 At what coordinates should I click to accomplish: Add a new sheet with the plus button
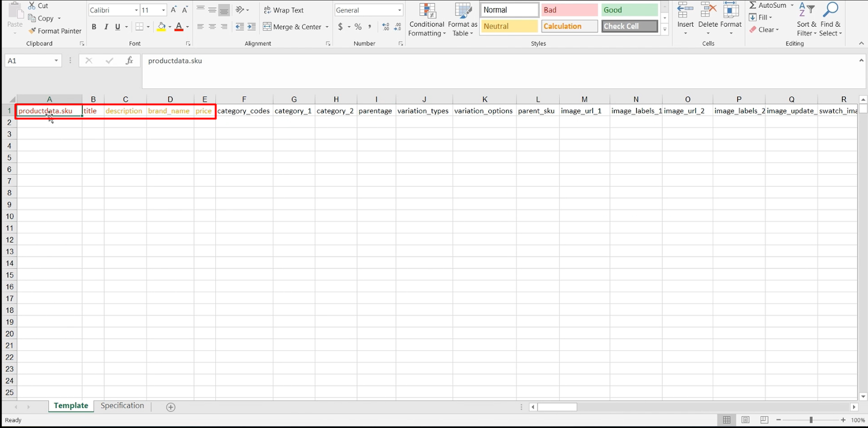click(171, 407)
